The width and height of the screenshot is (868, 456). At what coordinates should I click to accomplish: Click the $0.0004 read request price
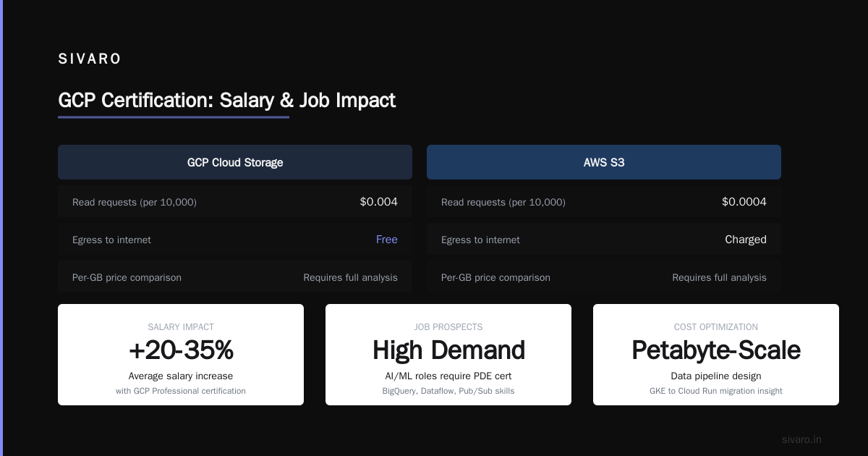point(744,202)
